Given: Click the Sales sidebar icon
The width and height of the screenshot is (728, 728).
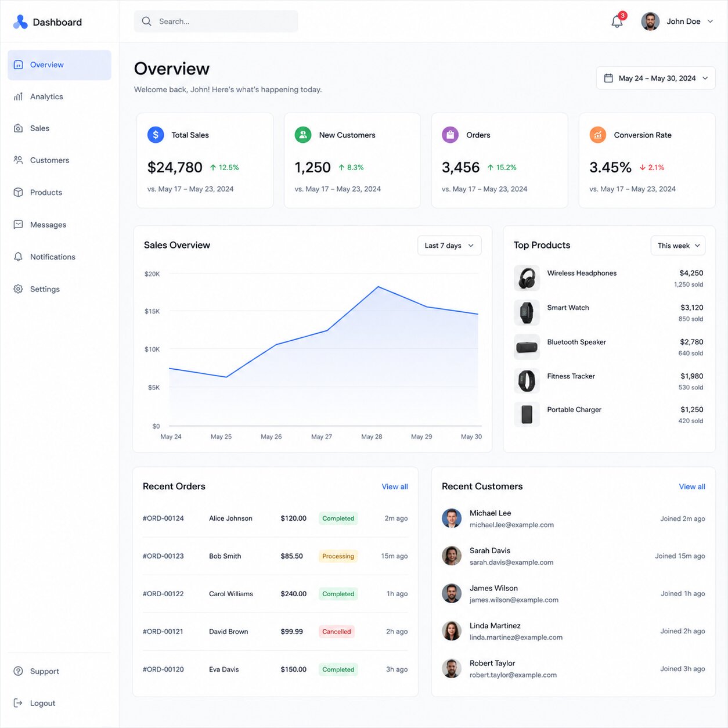Looking at the screenshot, I should point(19,128).
